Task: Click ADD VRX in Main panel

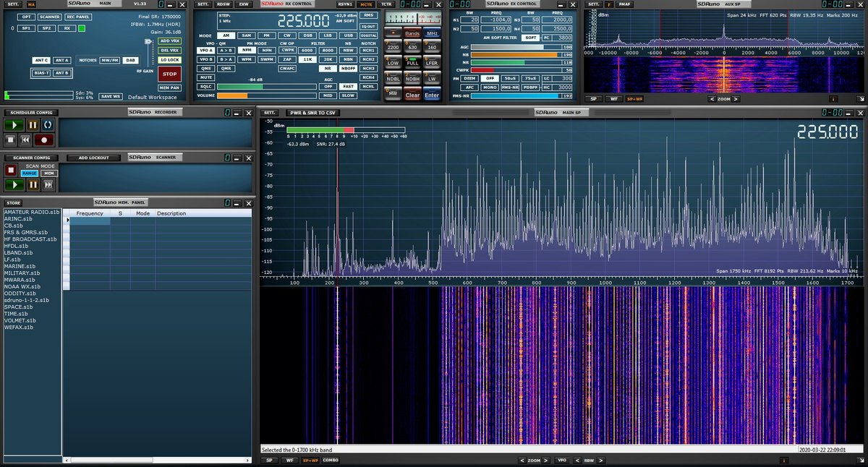Action: (x=169, y=40)
